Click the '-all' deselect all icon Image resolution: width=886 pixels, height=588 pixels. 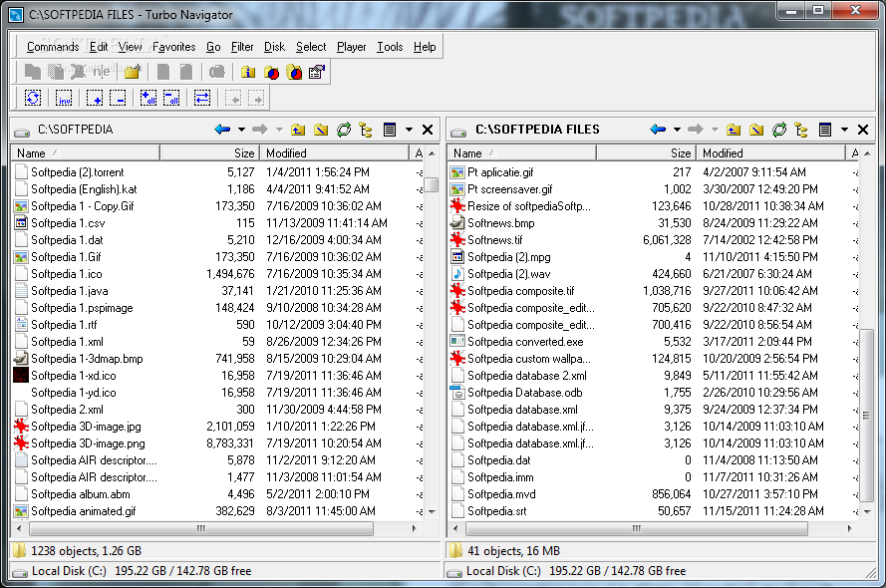[171, 98]
